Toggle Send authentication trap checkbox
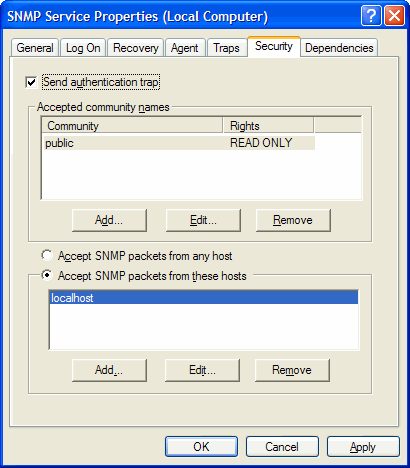Image resolution: width=410 pixels, height=468 pixels. [x=31, y=82]
